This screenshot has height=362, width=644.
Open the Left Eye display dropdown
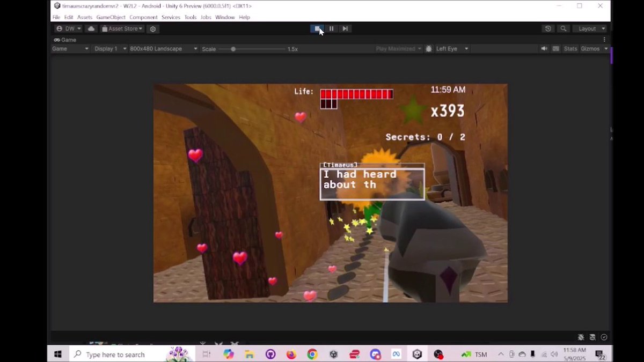[x=451, y=48]
